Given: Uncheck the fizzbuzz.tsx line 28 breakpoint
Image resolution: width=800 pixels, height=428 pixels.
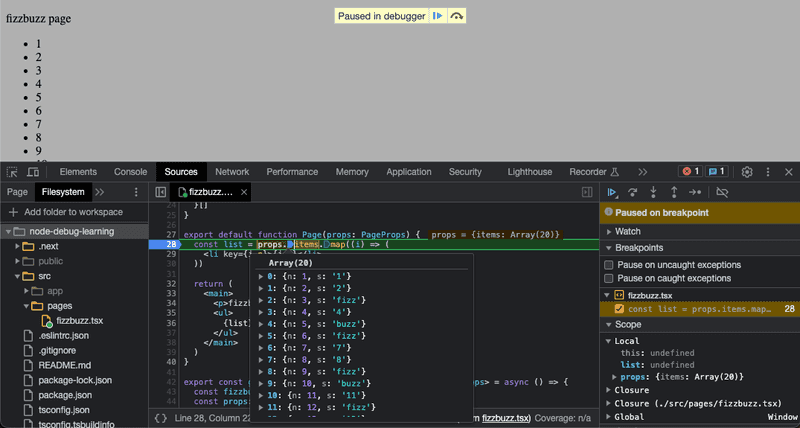Looking at the screenshot, I should pyautogui.click(x=619, y=309).
